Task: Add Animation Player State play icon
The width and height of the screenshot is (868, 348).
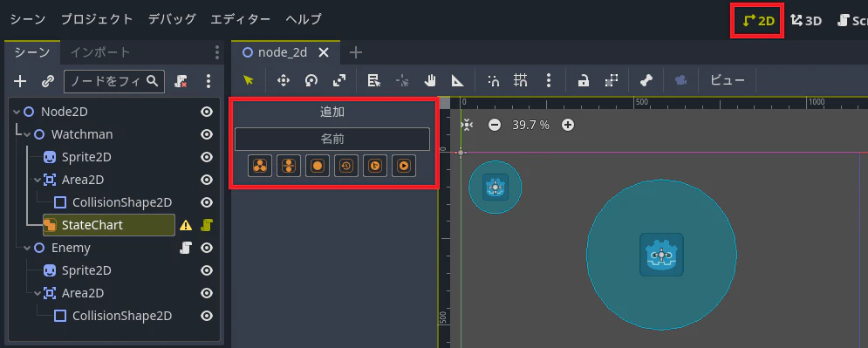Action: point(404,166)
